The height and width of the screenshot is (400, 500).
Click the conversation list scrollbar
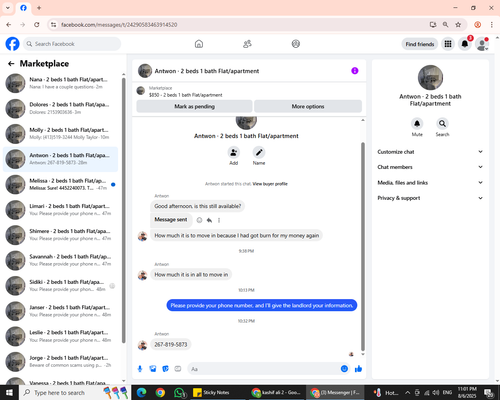coord(124,210)
